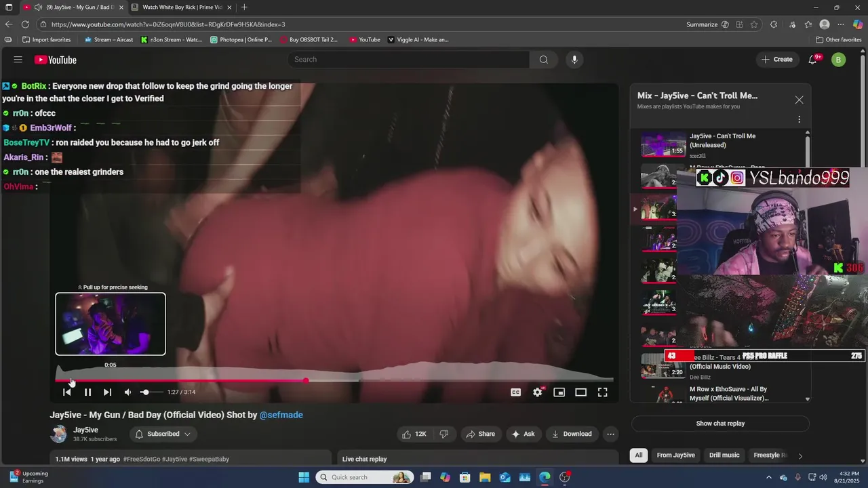Open Photopea bookmark
868x488 pixels.
241,40
